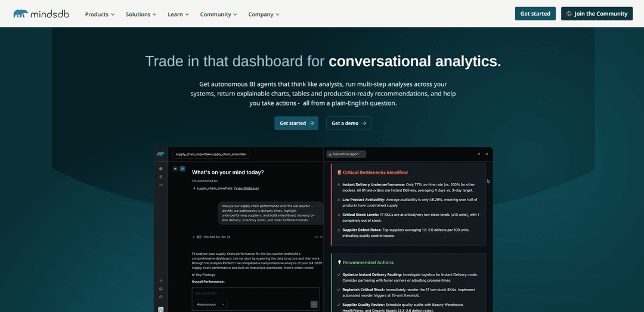
Task: Open the Learn menu
Action: [x=178, y=14]
